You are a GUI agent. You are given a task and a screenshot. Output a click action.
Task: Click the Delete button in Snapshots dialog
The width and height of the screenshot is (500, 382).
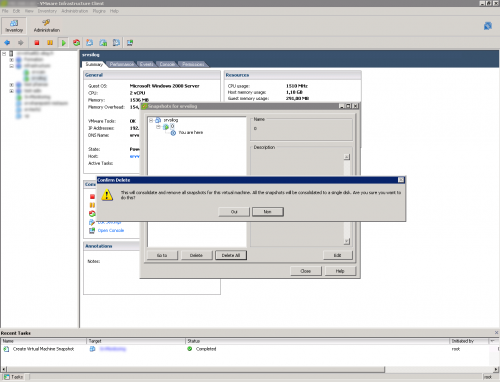tap(196, 255)
